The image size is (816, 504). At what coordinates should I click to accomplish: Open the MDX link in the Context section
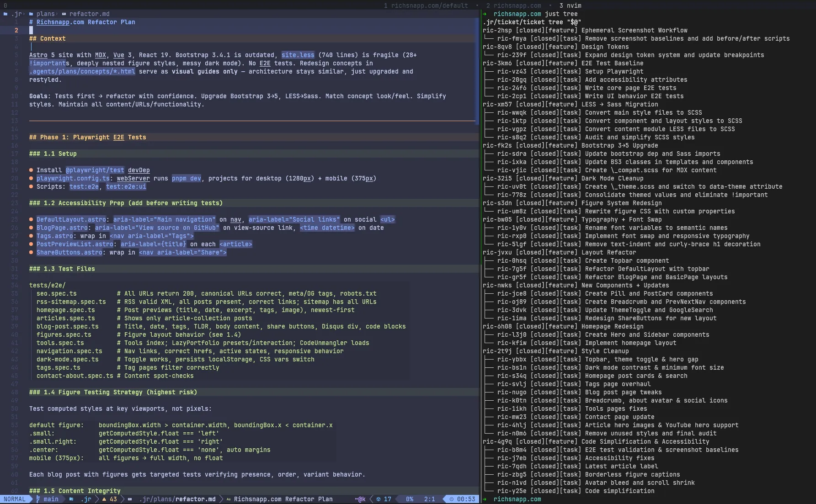coord(101,55)
